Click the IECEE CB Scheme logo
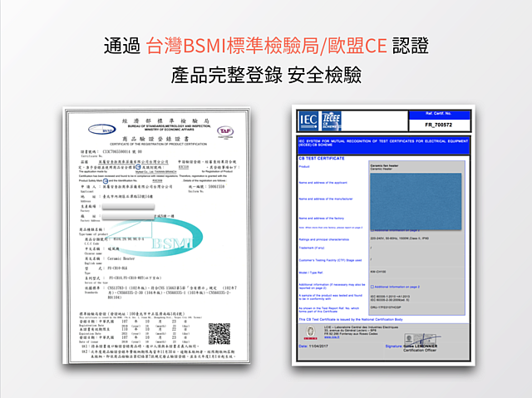Screen dimensions: 532x398 pyautogui.click(x=331, y=120)
